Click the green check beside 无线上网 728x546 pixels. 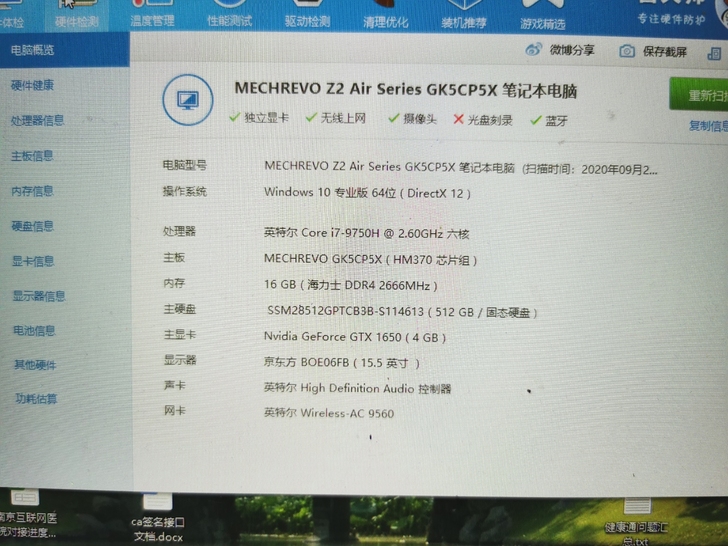[311, 117]
